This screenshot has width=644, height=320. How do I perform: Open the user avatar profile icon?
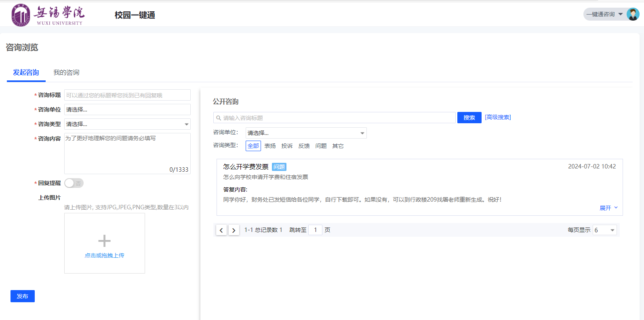coord(633,15)
